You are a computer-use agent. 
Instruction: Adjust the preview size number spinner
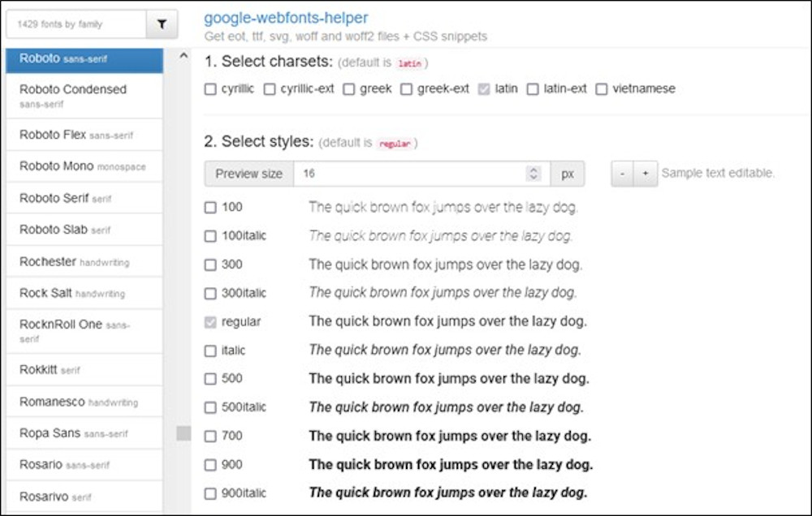[x=533, y=174]
